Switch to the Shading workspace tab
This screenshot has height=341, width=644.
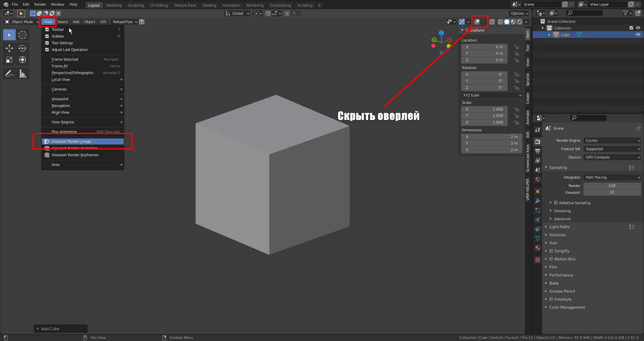coord(209,5)
